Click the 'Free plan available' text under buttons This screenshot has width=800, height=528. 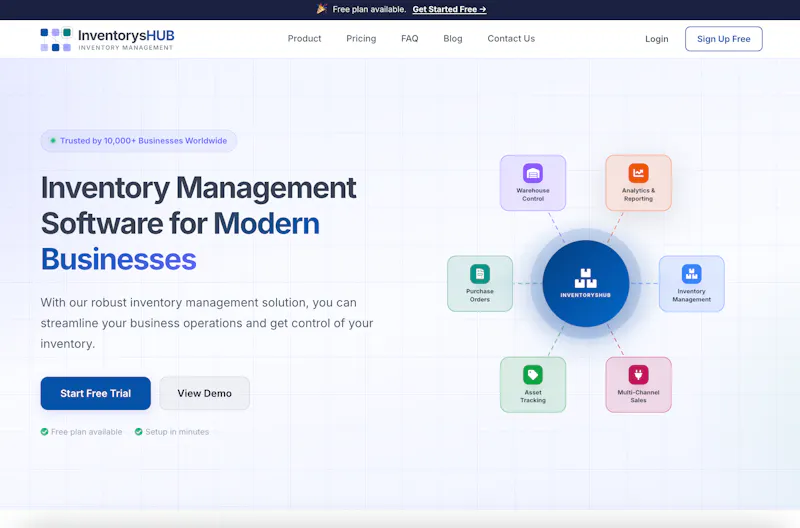coord(86,432)
